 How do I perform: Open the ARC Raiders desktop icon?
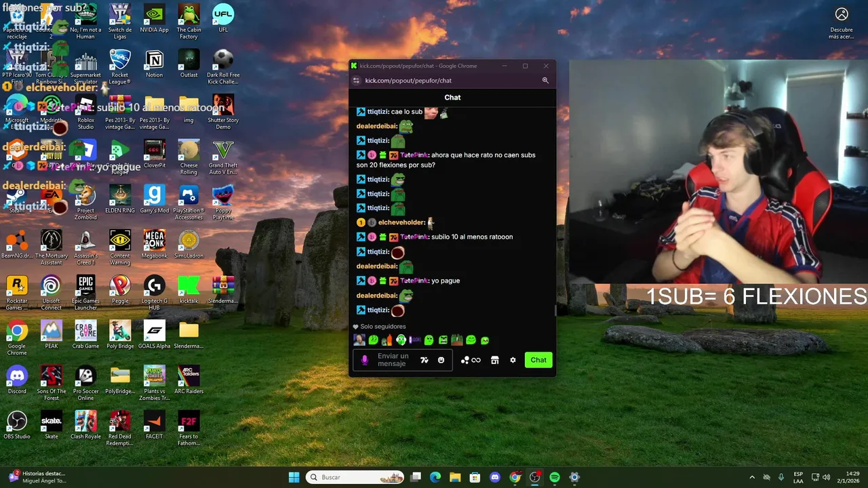(189, 380)
